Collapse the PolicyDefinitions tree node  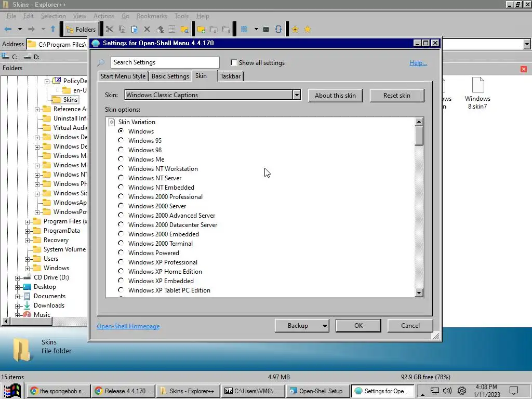click(47, 81)
